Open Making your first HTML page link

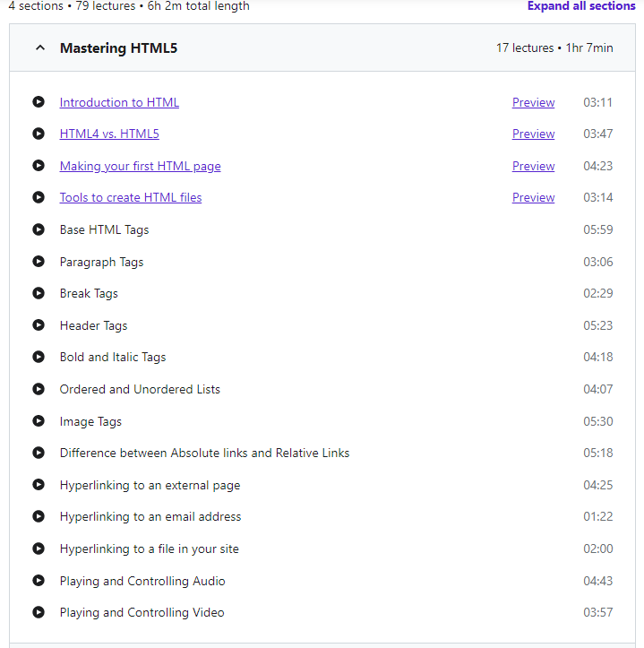pyautogui.click(x=140, y=166)
